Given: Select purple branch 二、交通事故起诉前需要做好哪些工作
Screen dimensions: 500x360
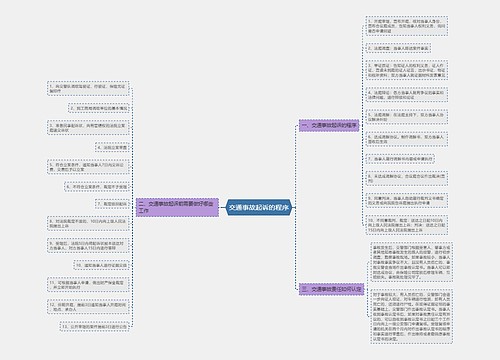Looking at the screenshot, I should pyautogui.click(x=177, y=207).
